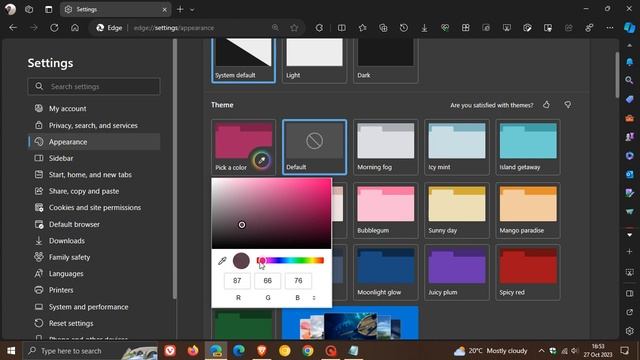The image size is (640, 360).
Task: Open Collections toolbar icon
Action: tap(383, 28)
